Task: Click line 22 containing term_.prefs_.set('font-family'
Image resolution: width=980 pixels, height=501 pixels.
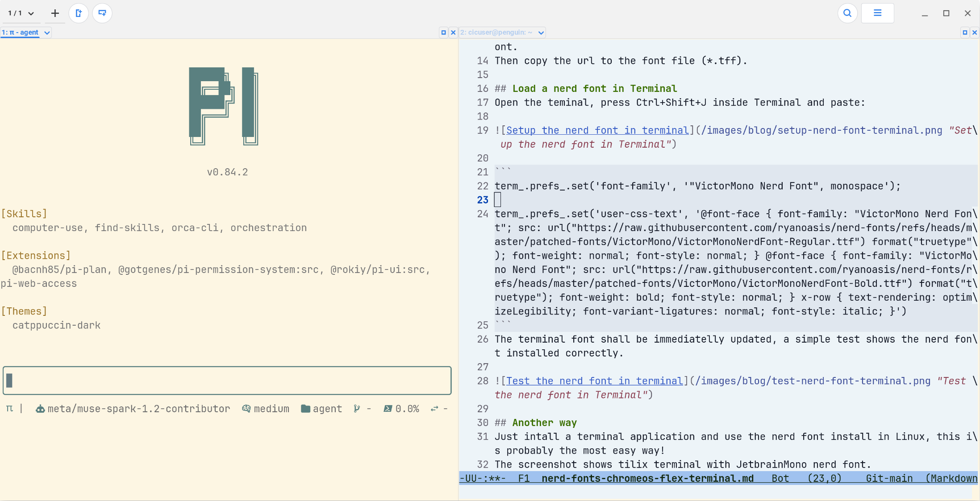Action: tap(697, 186)
